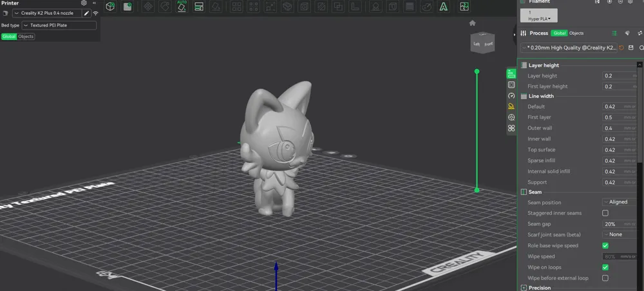
Task: Open the Scarf joint seam None dropdown
Action: (x=619, y=234)
